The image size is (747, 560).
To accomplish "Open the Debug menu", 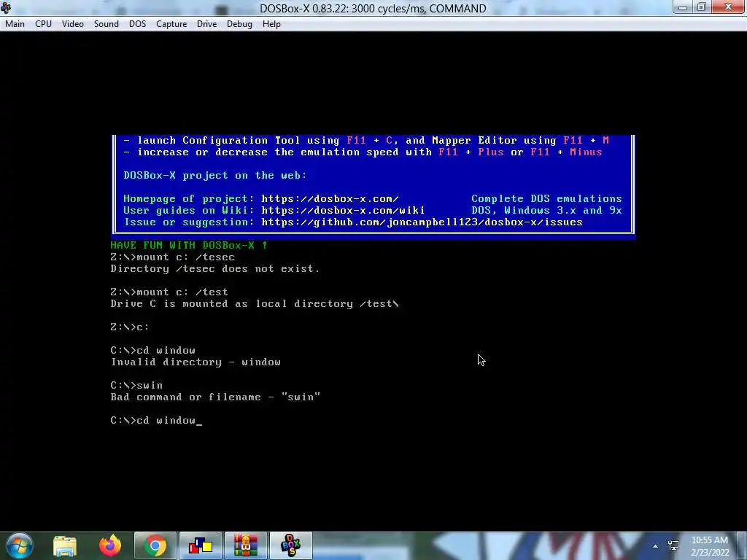I will (239, 24).
